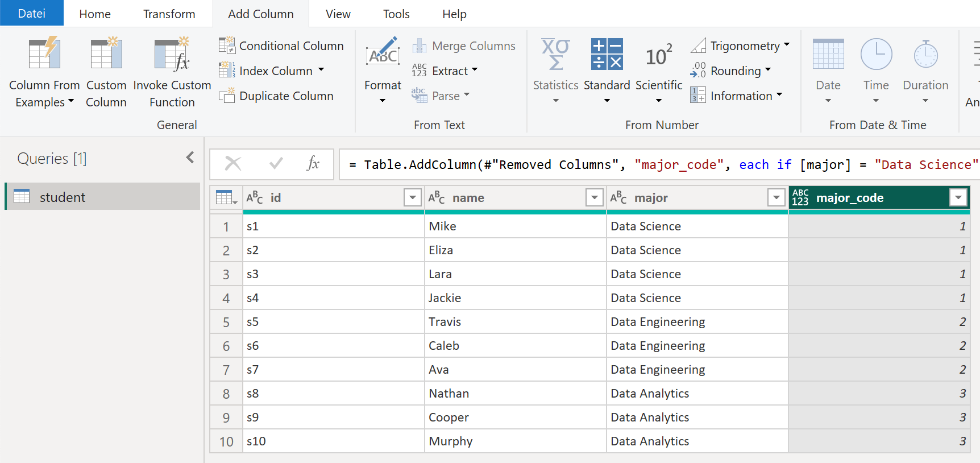Switch to the Transform tab

click(169, 14)
